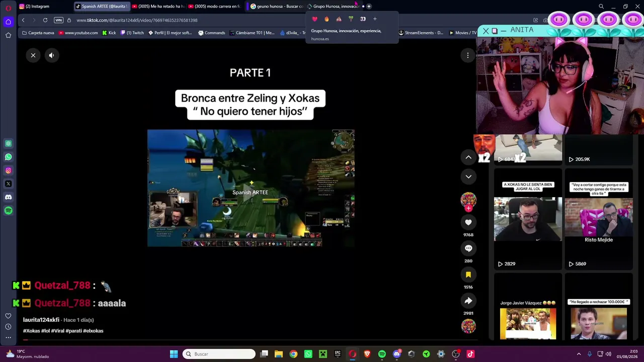The width and height of the screenshot is (644, 362).
Task: Open the #parati hashtag
Action: [x=73, y=331]
